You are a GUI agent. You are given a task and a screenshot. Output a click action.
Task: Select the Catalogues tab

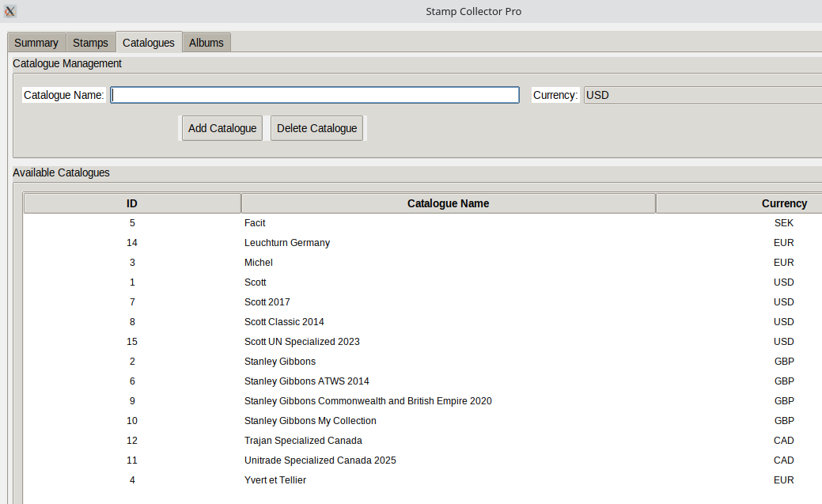[149, 43]
